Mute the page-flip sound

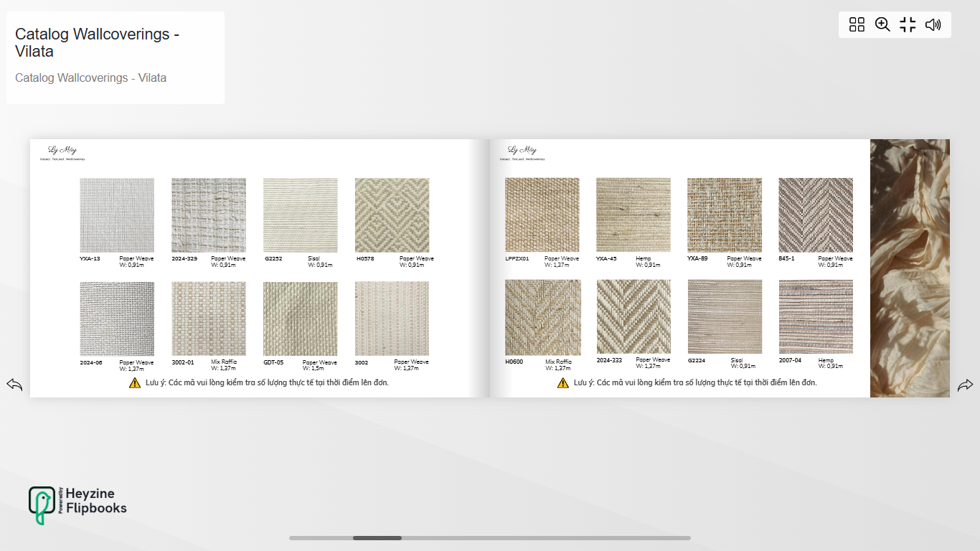933,25
